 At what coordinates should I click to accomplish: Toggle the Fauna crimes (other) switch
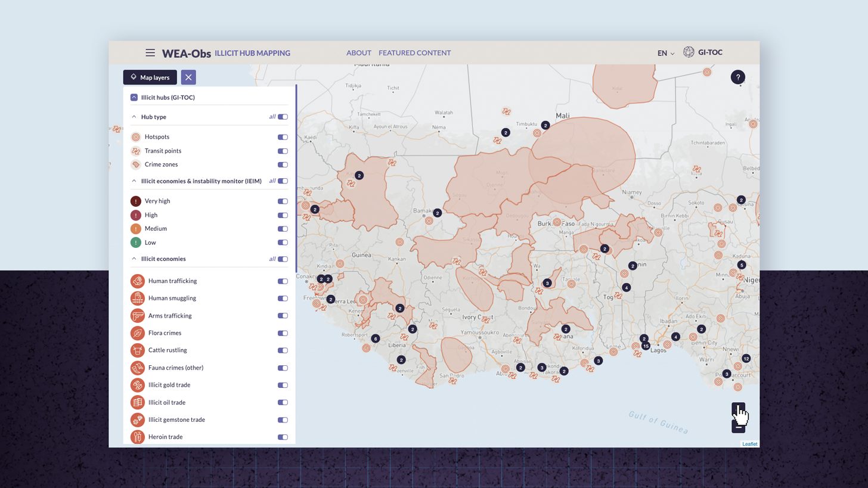point(283,368)
